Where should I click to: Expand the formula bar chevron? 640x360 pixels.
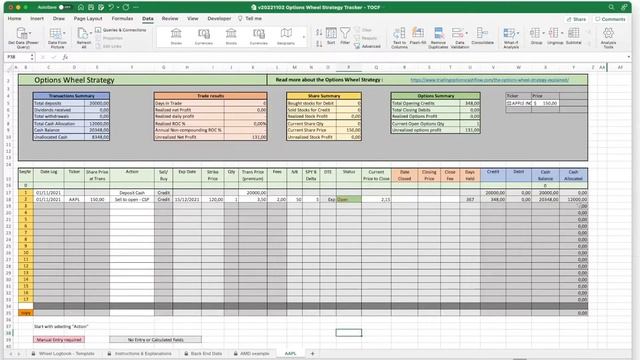point(629,57)
